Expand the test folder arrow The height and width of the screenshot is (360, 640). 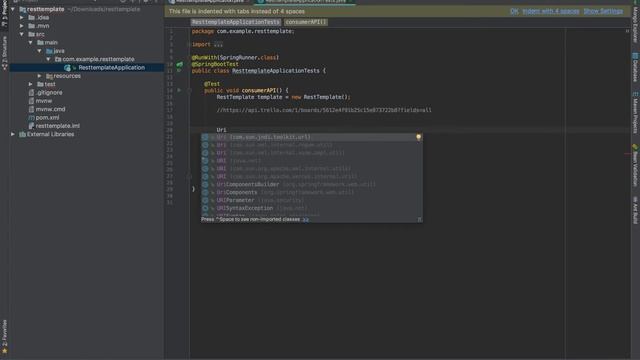click(x=31, y=84)
